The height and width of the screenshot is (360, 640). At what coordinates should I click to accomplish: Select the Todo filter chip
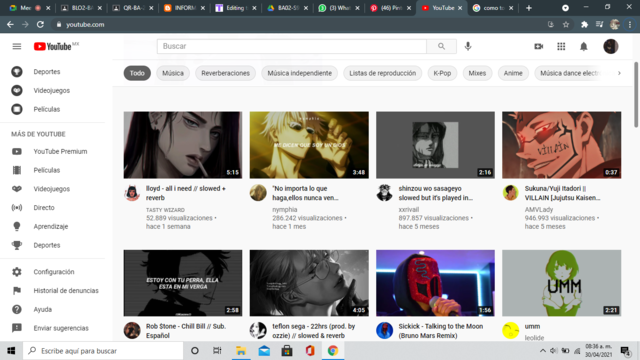137,73
